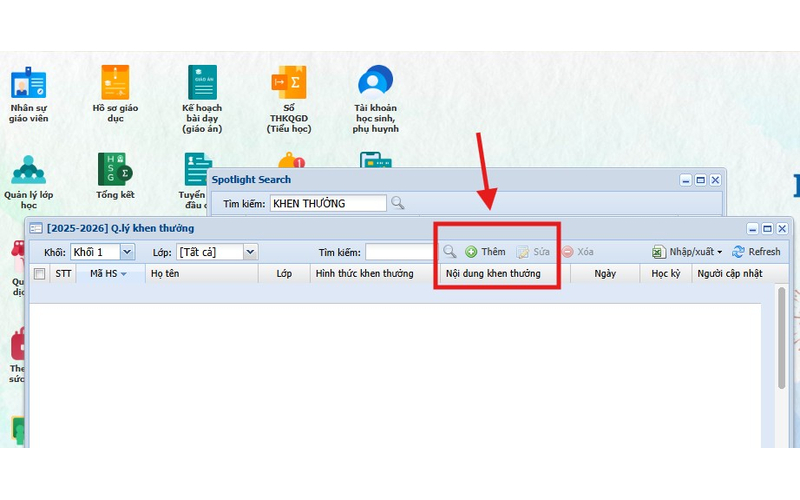Click the Q.lý khen thưởng window title icon
This screenshot has height=500, width=800.
(x=36, y=229)
